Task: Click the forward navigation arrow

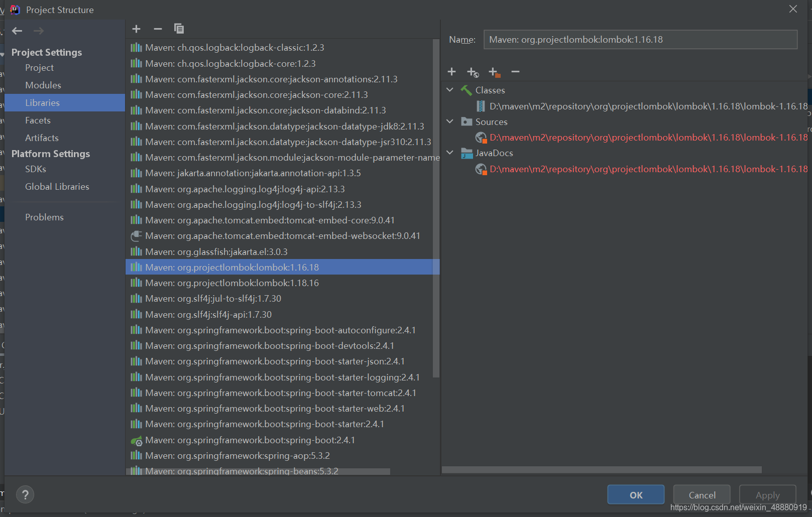Action: (39, 31)
